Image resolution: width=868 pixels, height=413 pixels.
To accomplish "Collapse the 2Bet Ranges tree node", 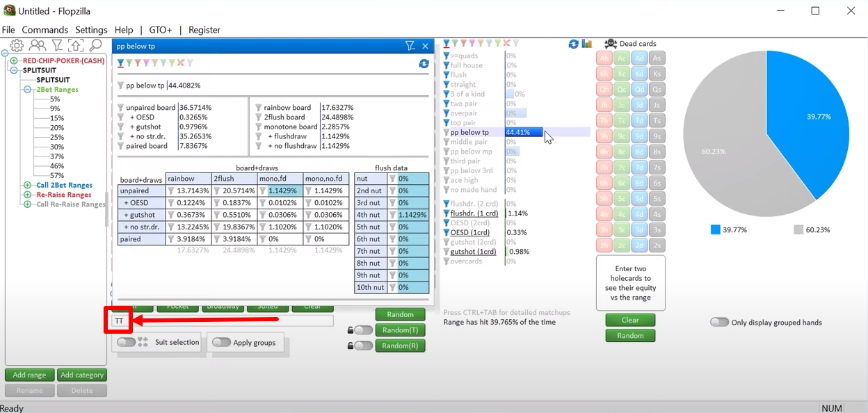I will [28, 90].
